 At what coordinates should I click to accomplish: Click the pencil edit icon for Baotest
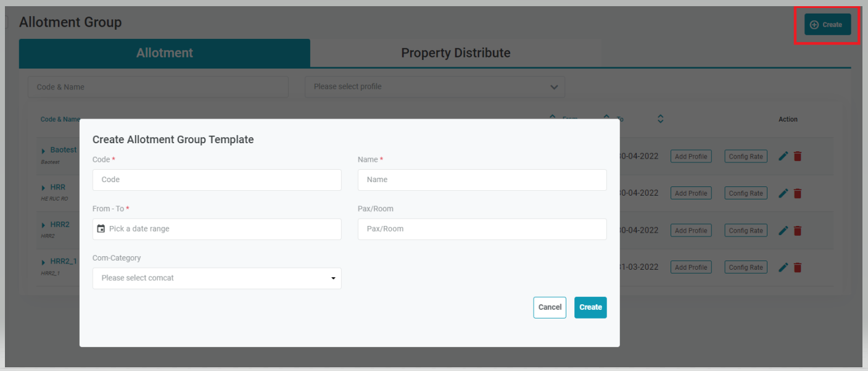coord(783,156)
